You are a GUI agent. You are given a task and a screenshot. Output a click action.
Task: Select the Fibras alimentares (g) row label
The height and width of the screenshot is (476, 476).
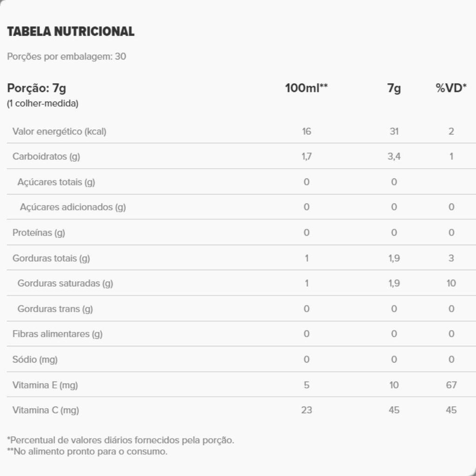point(57,334)
